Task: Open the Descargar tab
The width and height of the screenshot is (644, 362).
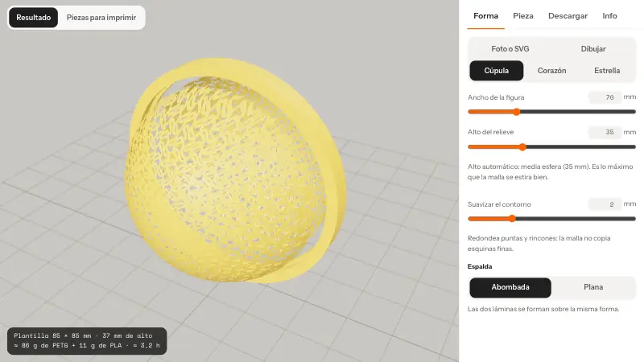Action: [568, 16]
